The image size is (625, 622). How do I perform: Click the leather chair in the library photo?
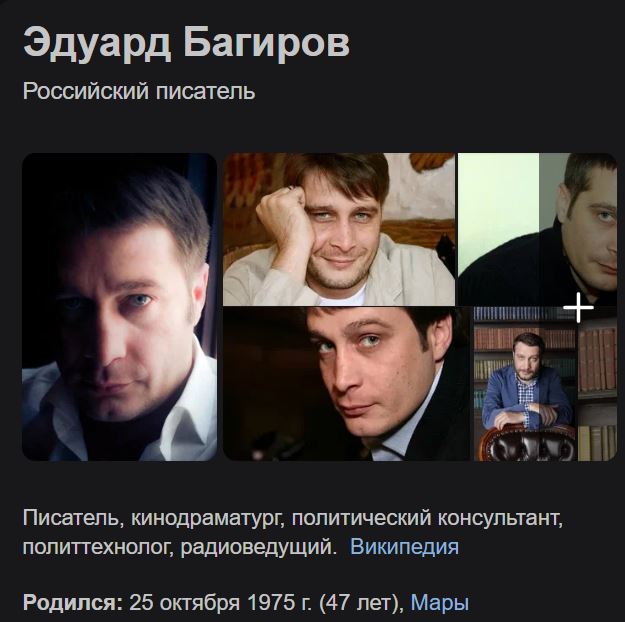(x=527, y=443)
